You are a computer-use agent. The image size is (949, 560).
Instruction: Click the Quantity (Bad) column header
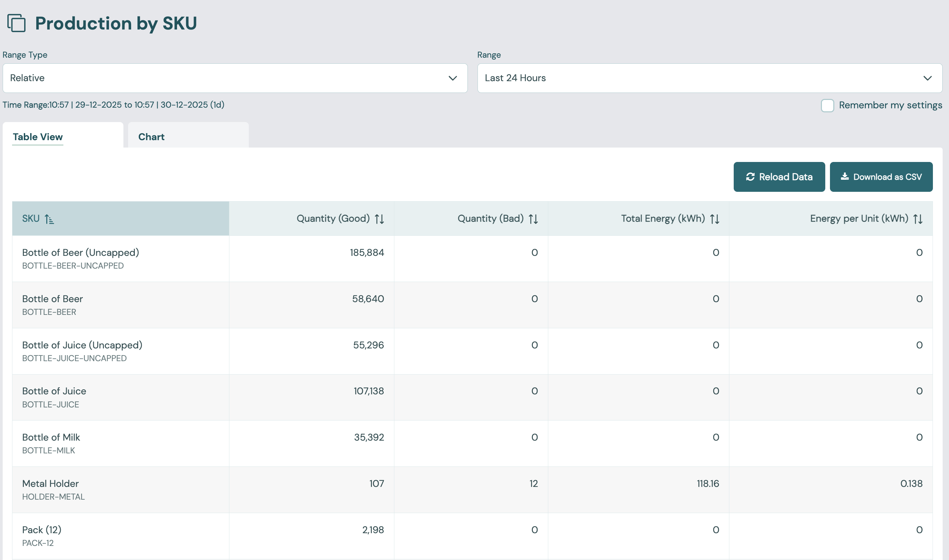point(471,219)
